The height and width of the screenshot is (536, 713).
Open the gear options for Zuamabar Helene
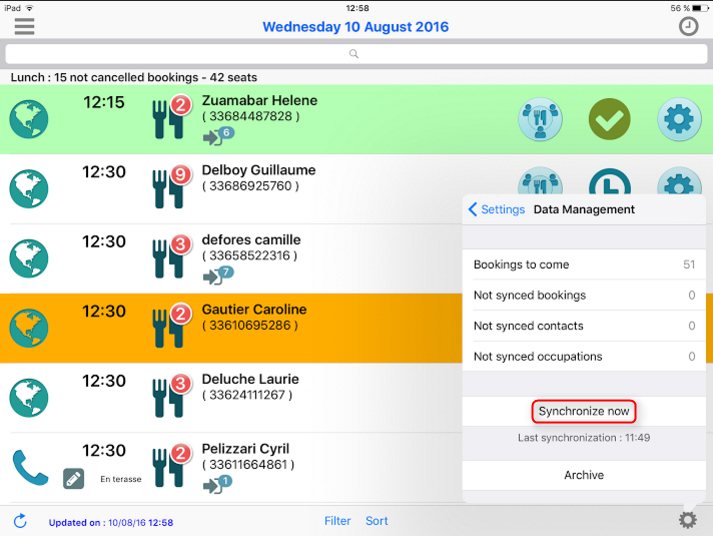[x=679, y=120]
